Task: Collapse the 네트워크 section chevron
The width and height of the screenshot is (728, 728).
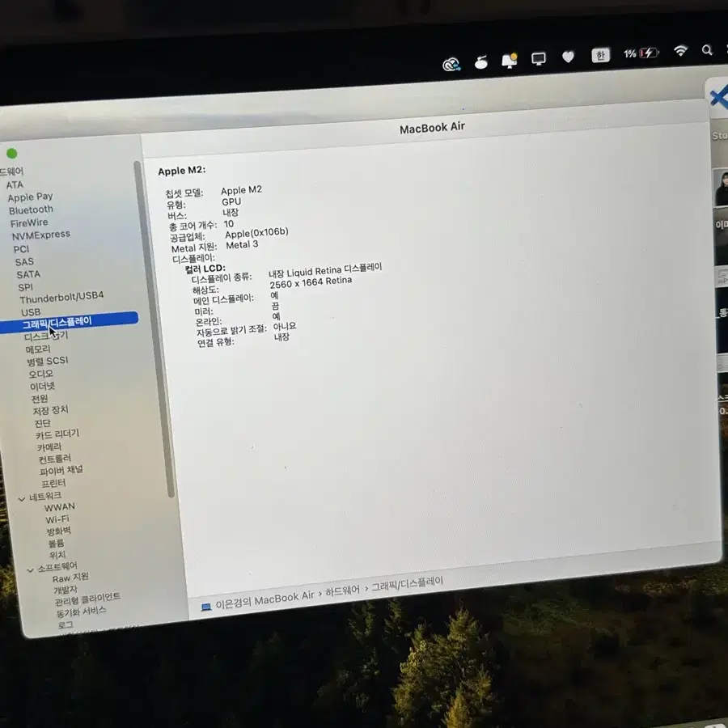Action: pos(21,499)
